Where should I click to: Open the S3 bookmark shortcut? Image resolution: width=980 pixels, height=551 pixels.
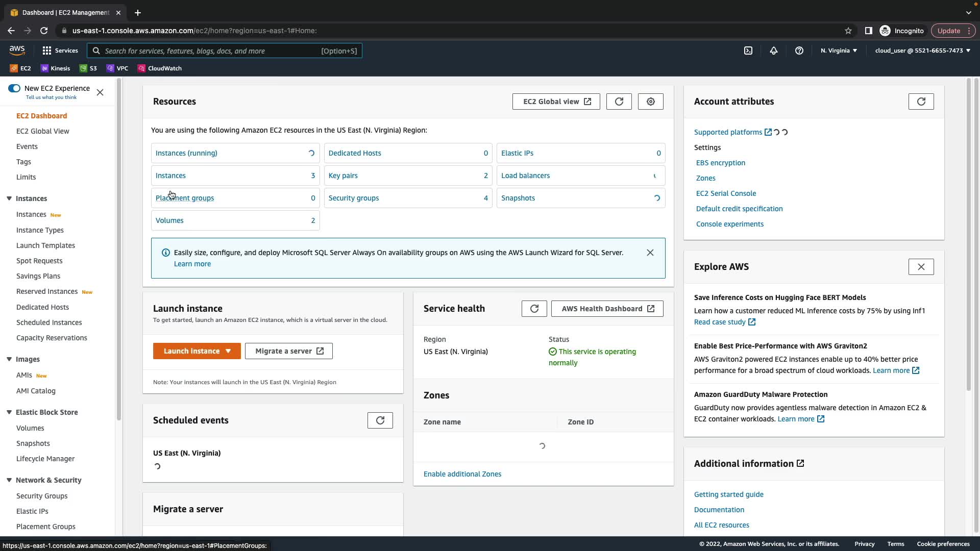point(88,68)
